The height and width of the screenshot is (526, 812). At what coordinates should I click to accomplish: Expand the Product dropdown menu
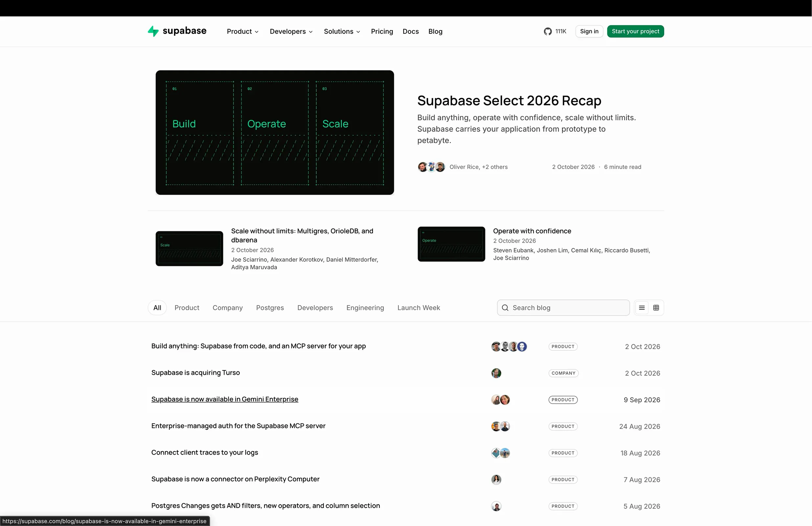(x=242, y=32)
